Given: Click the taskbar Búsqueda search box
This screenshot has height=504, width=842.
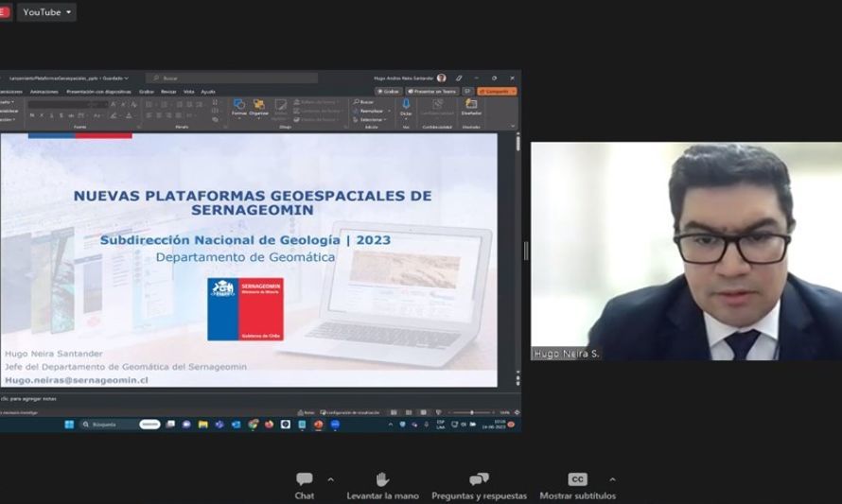Looking at the screenshot, I should click(121, 425).
